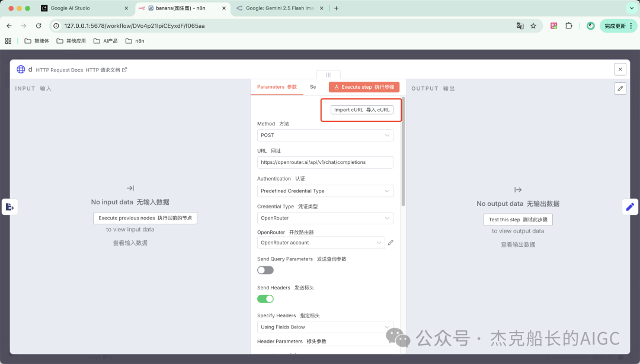Click the URL input field
Image resolution: width=640 pixels, height=364 pixels.
(x=325, y=162)
